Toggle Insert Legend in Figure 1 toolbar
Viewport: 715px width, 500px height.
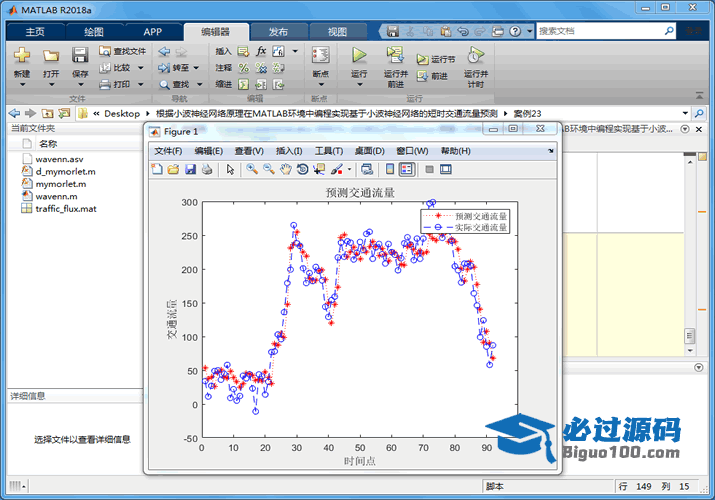click(x=406, y=170)
